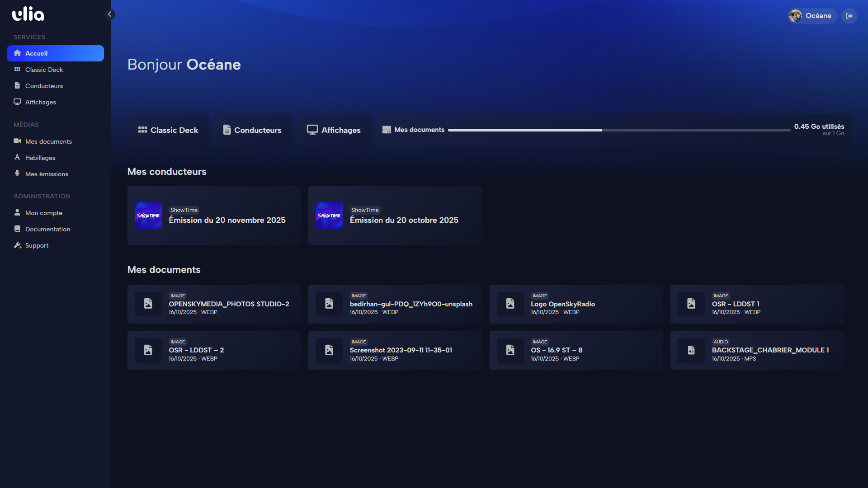Screen dimensions: 868x488
Task: Go to Conducteurs in the sidebar
Action: point(44,86)
